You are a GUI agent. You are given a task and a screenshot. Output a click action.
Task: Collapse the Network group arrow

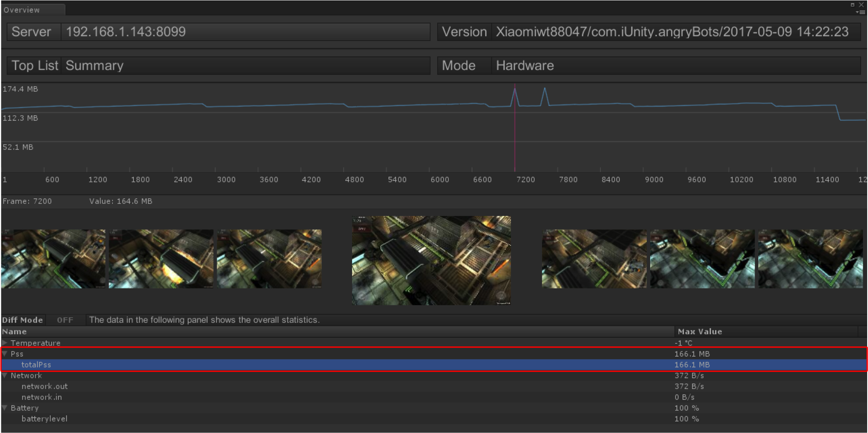[5, 375]
